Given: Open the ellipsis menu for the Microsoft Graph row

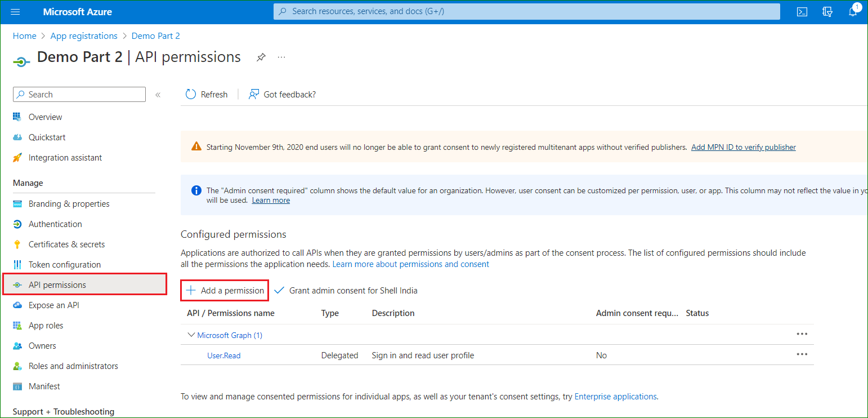Looking at the screenshot, I should pos(802,334).
